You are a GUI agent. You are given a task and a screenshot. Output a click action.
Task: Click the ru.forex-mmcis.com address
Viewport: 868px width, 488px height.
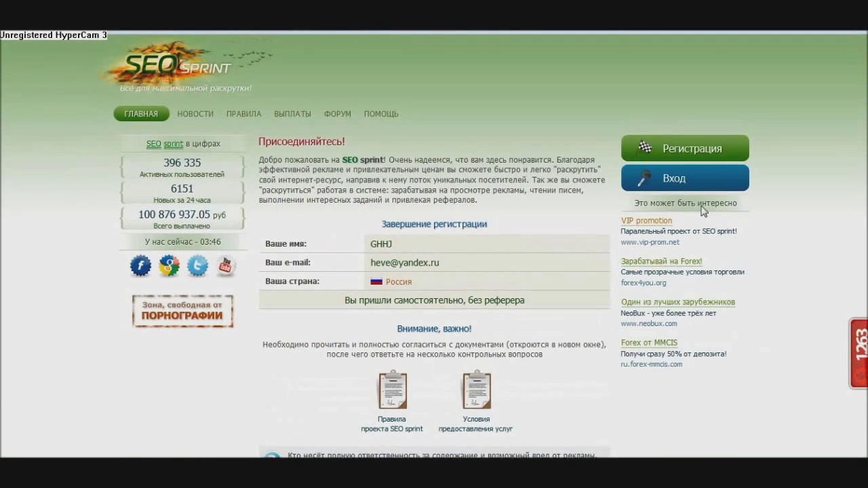click(x=652, y=364)
